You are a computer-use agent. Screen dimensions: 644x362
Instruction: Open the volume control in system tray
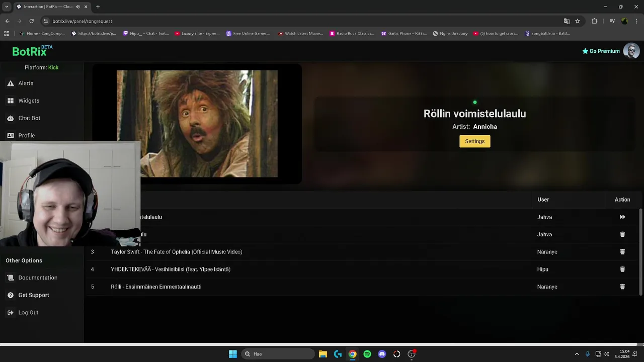(x=606, y=354)
